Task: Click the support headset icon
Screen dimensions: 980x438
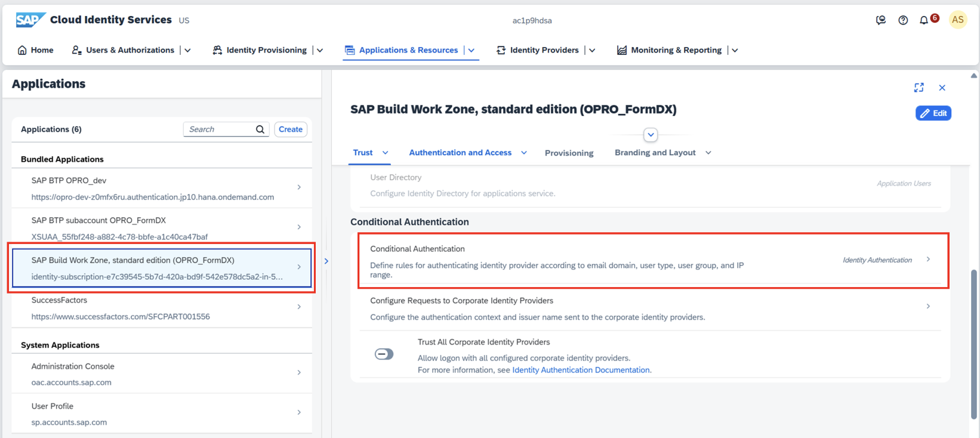Action: [881, 20]
